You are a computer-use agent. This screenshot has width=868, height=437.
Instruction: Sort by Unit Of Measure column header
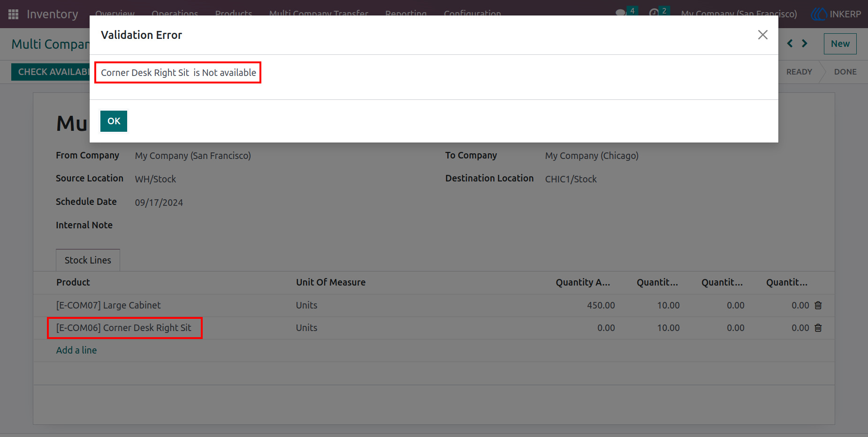click(x=331, y=282)
